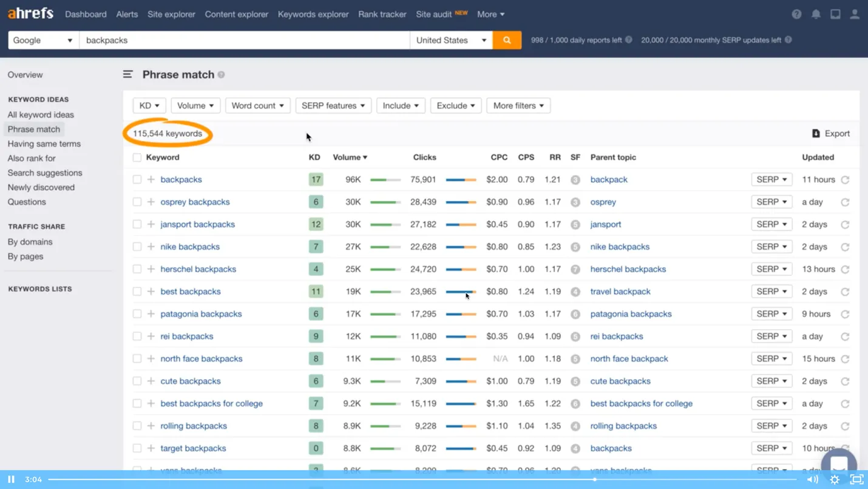Screen dimensions: 868x489
Task: Open the best backpacks for college keyword link
Action: click(x=211, y=403)
